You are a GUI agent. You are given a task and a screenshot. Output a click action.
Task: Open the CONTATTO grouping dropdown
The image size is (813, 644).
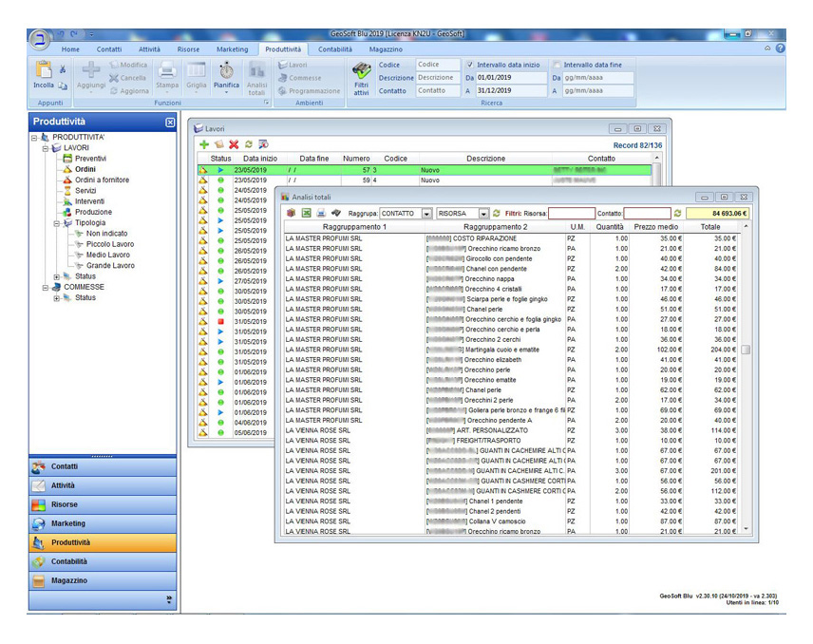(x=426, y=214)
